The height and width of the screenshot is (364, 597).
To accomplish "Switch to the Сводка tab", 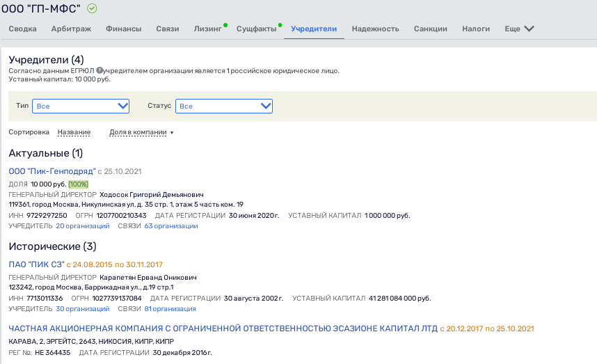I will (22, 29).
